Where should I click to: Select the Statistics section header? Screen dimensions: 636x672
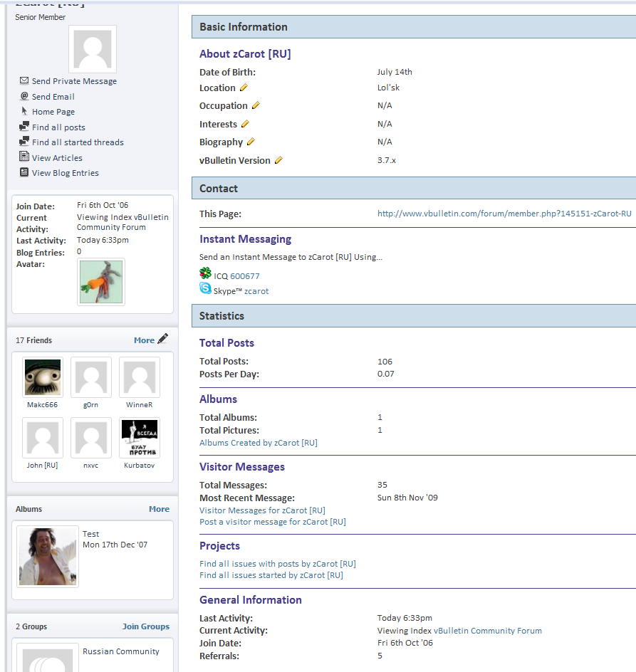coord(414,316)
